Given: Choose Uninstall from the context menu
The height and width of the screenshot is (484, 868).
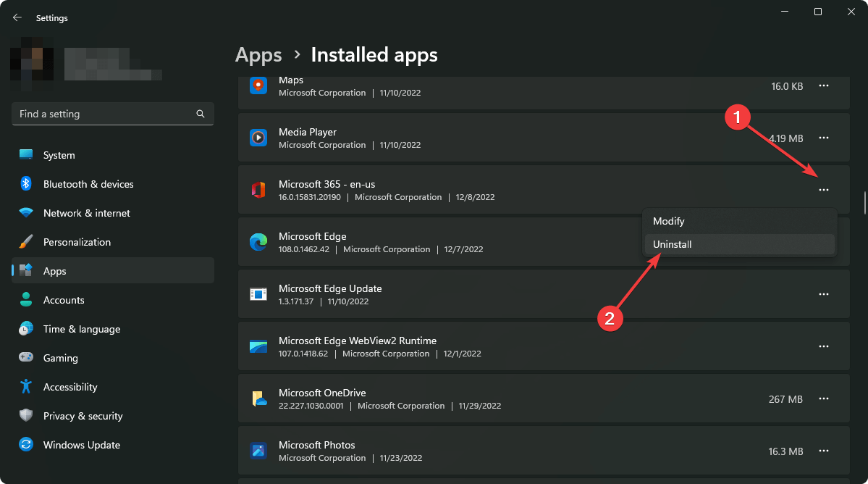Looking at the screenshot, I should pyautogui.click(x=740, y=244).
